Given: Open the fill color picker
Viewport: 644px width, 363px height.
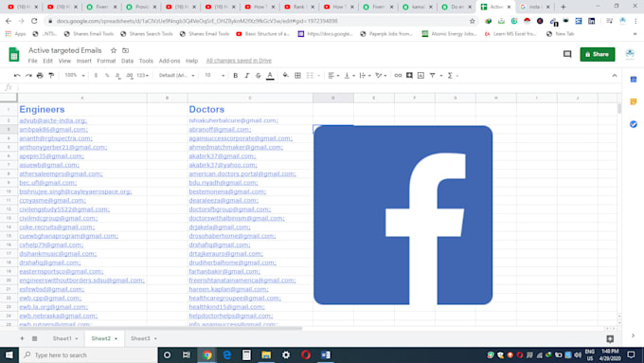Looking at the screenshot, I should click(285, 76).
